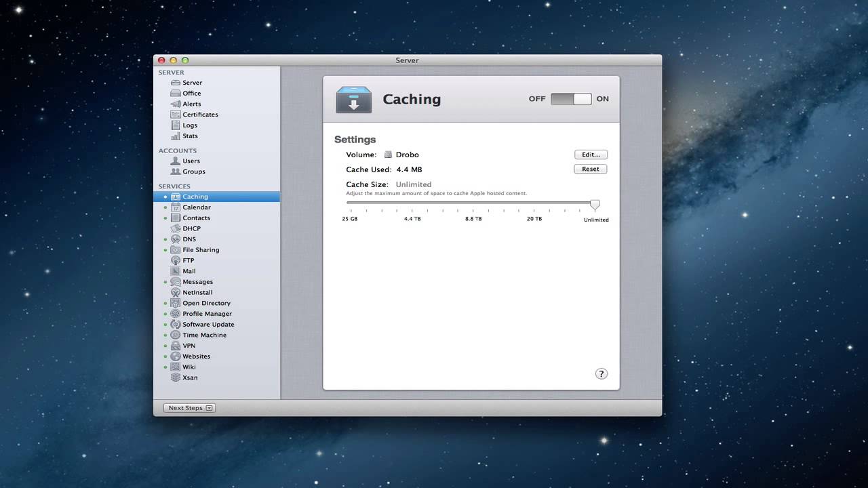Screen dimensions: 868x488
Task: Select the Profile Manager service icon
Action: [x=176, y=314]
